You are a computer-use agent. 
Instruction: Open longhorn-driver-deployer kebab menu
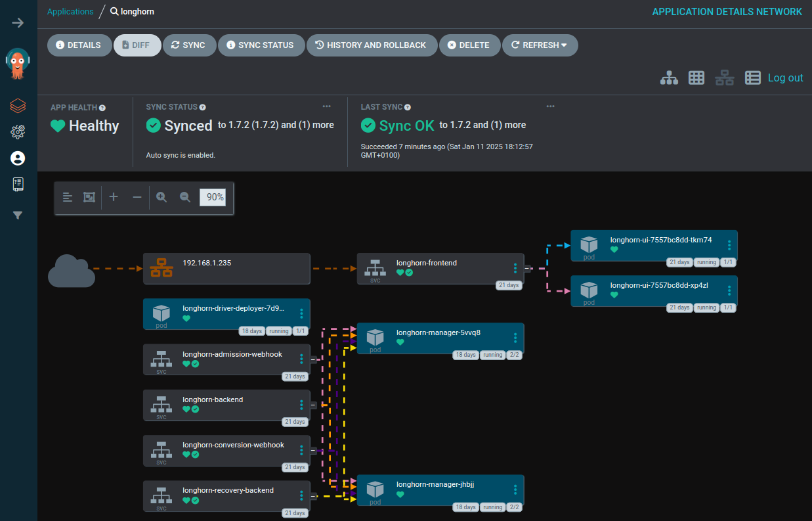301,313
